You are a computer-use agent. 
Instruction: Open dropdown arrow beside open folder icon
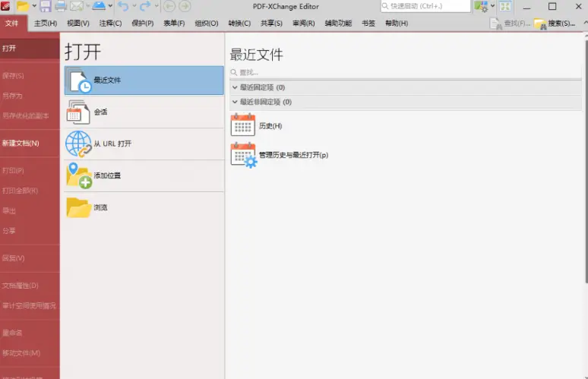pyautogui.click(x=34, y=6)
